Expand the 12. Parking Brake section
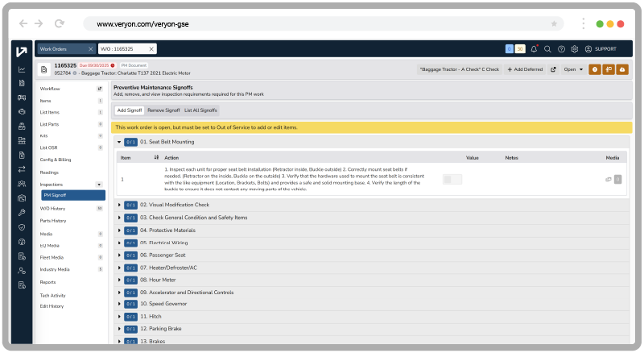Image resolution: width=644 pixels, height=353 pixels. [120, 328]
